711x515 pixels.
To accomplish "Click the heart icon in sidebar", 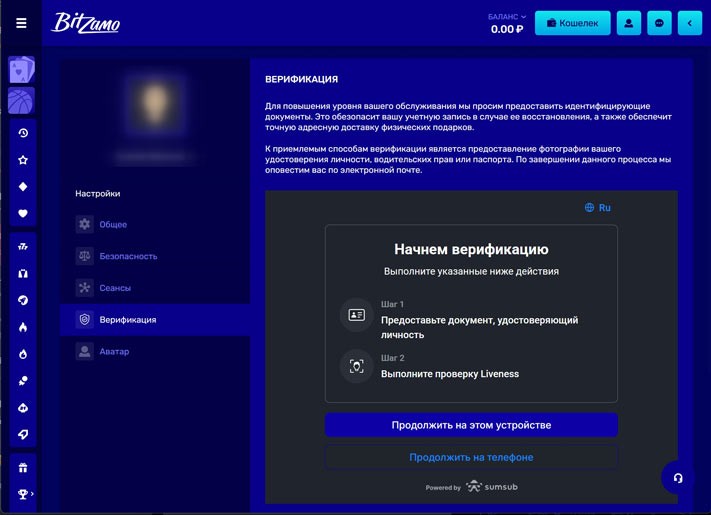I will 23,214.
